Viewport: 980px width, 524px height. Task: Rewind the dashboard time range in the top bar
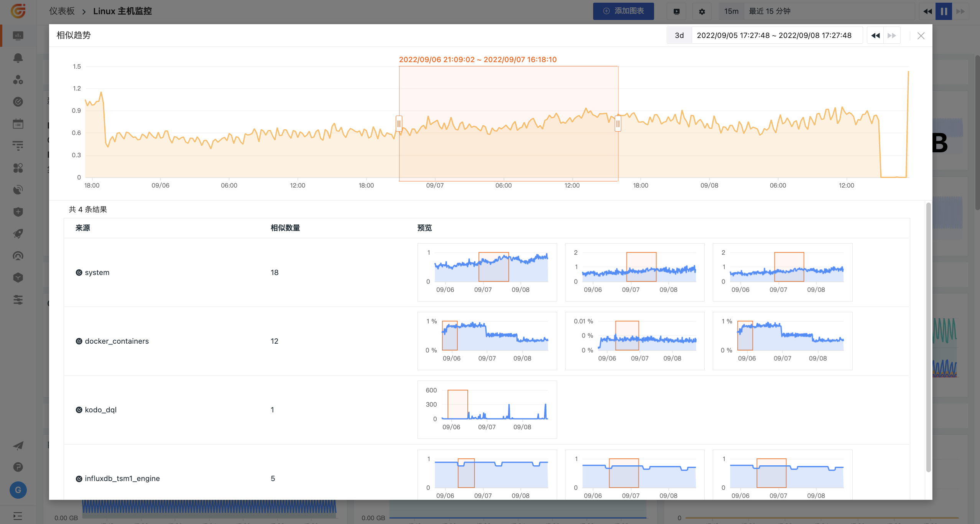(x=927, y=12)
